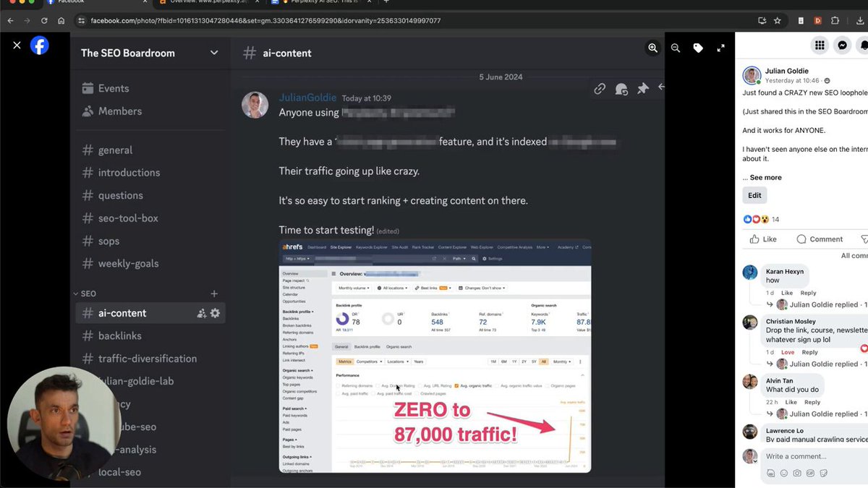Open the Facebook menu grid icon
Image resolution: width=868 pixels, height=488 pixels.
click(820, 46)
